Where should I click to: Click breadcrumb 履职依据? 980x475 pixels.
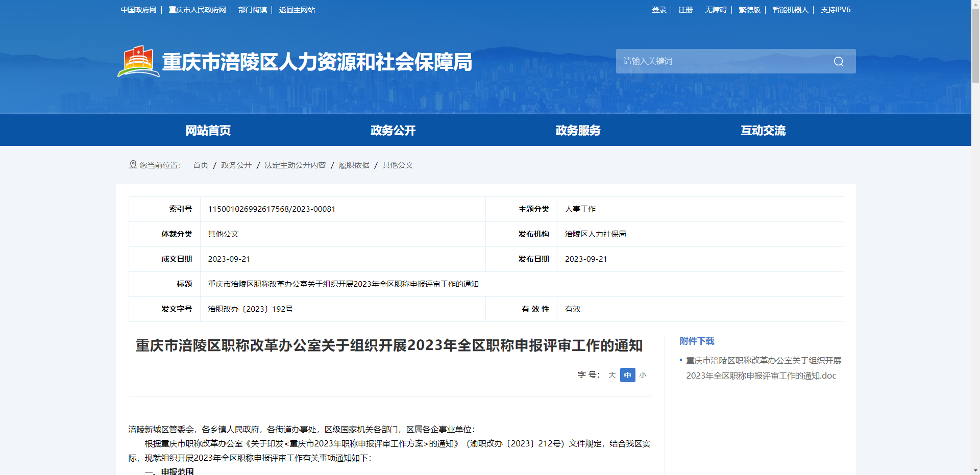point(354,165)
